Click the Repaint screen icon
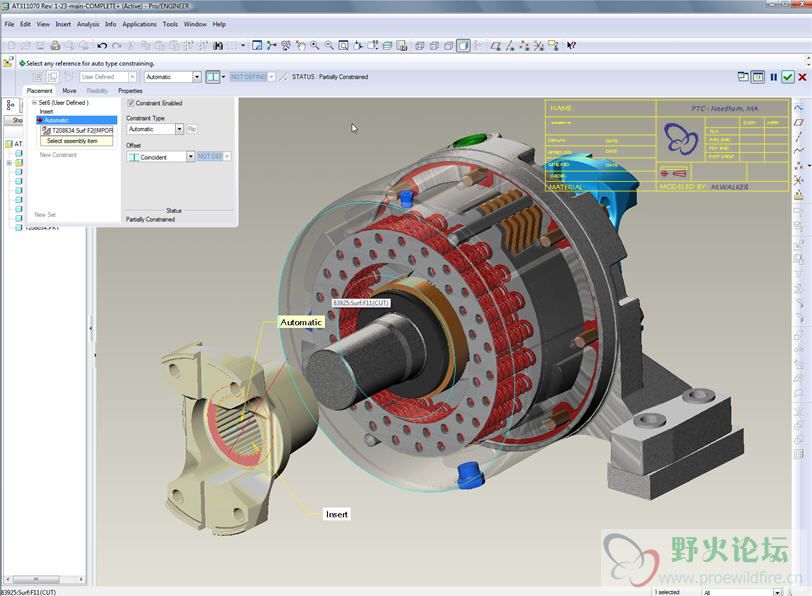Viewport: 812px width, 596px height. coord(256,46)
